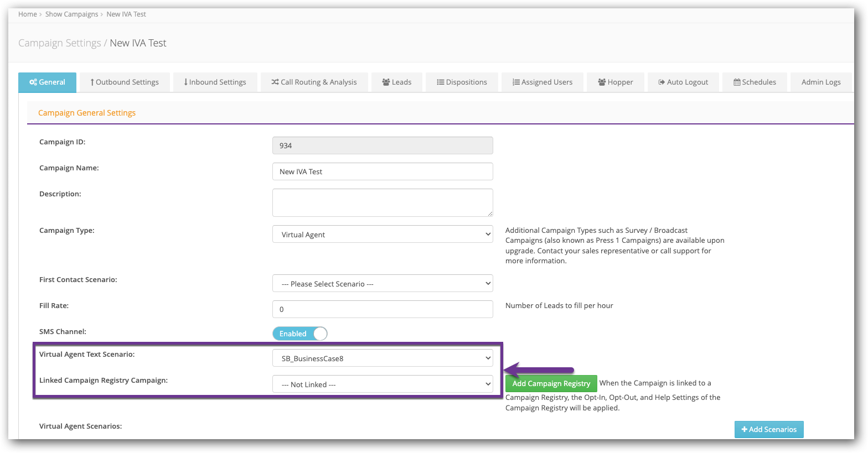
Task: Click the Add Campaign Registry button
Action: (551, 383)
